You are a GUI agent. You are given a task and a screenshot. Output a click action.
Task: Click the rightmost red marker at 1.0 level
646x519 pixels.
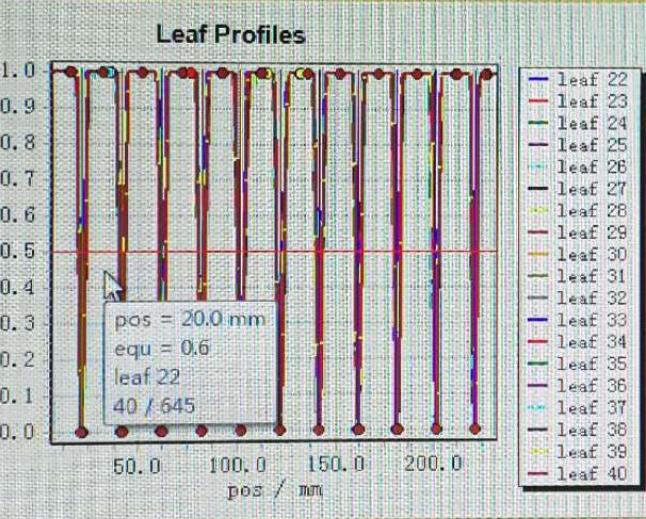488,73
